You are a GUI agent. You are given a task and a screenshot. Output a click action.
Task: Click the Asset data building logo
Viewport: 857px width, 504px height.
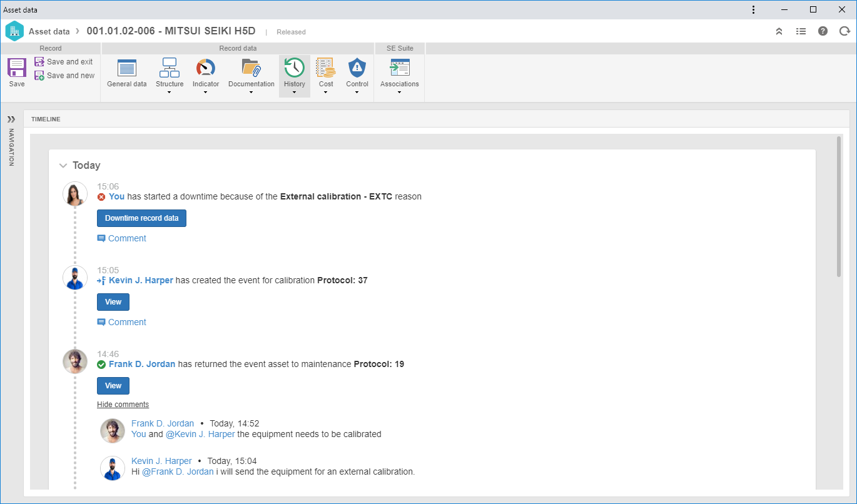tap(14, 31)
